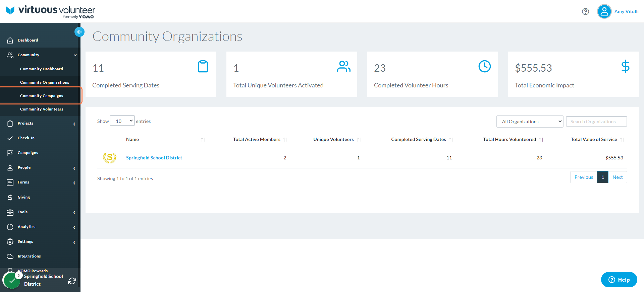This screenshot has width=644, height=292.
Task: Click the Search Organizations input field
Action: [596, 122]
